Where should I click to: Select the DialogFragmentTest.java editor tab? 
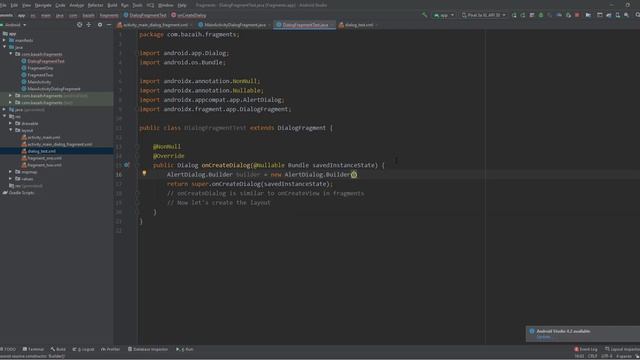click(305, 25)
